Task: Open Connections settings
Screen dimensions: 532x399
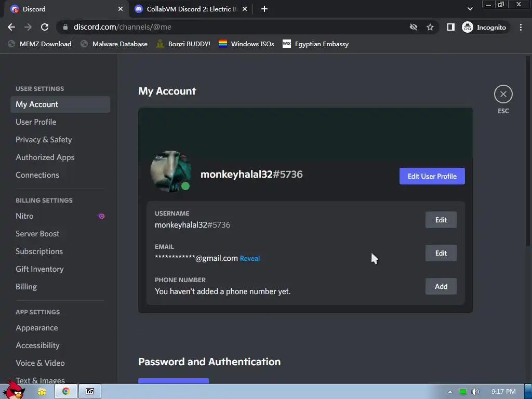Action: coord(60,175)
